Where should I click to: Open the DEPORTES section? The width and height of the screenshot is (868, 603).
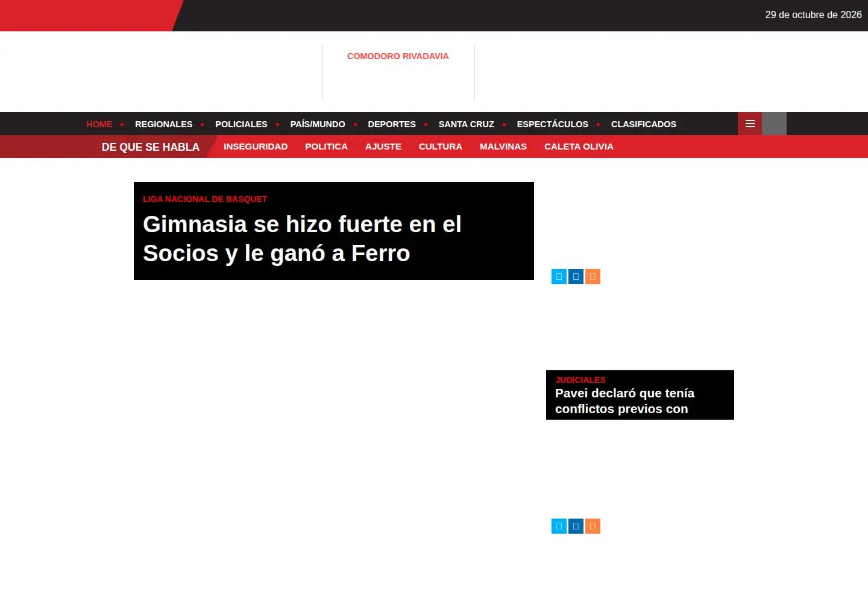point(392,124)
